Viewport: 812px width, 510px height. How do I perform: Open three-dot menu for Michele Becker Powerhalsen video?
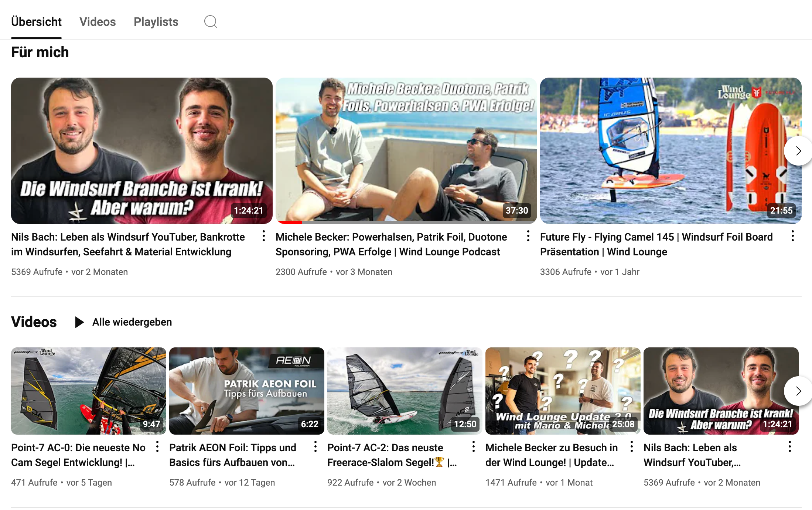528,236
